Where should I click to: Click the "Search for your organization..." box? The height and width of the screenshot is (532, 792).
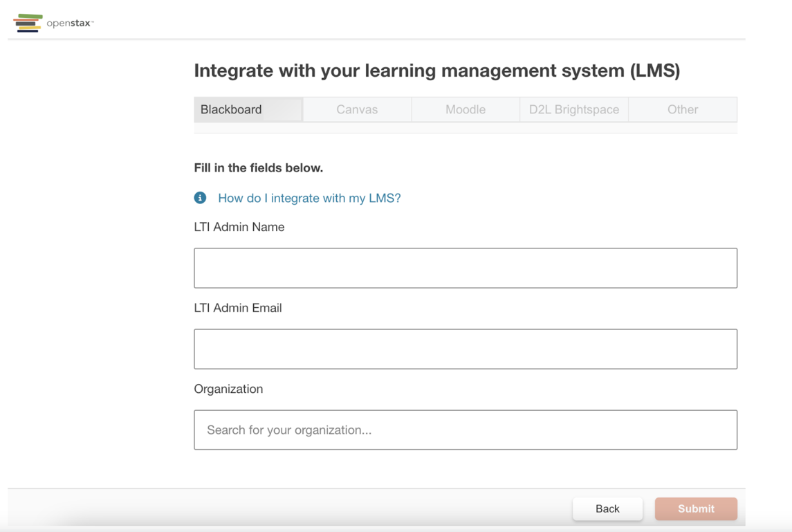[465, 430]
